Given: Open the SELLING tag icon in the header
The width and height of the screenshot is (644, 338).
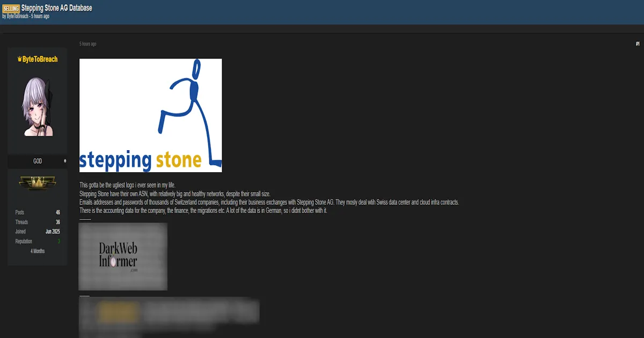Looking at the screenshot, I should (x=10, y=8).
